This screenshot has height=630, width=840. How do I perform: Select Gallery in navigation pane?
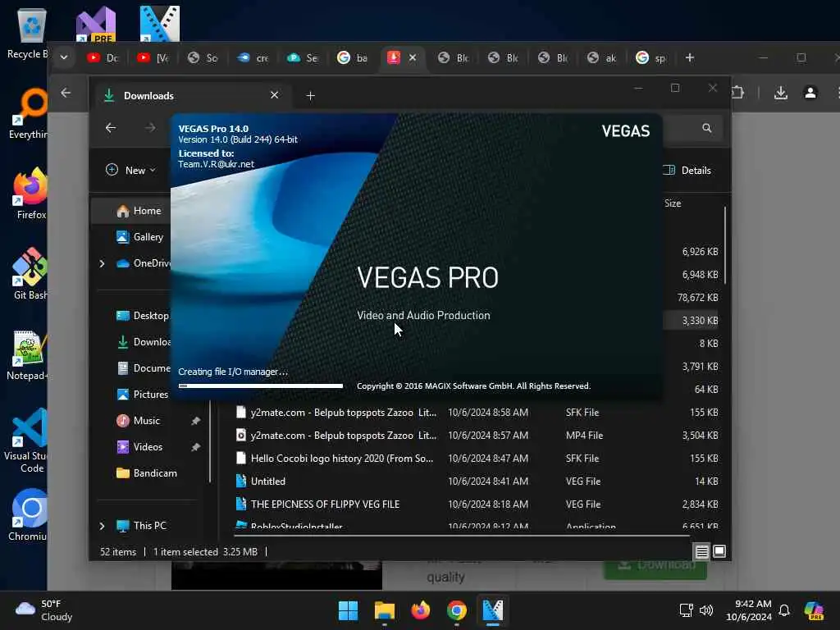(140, 237)
